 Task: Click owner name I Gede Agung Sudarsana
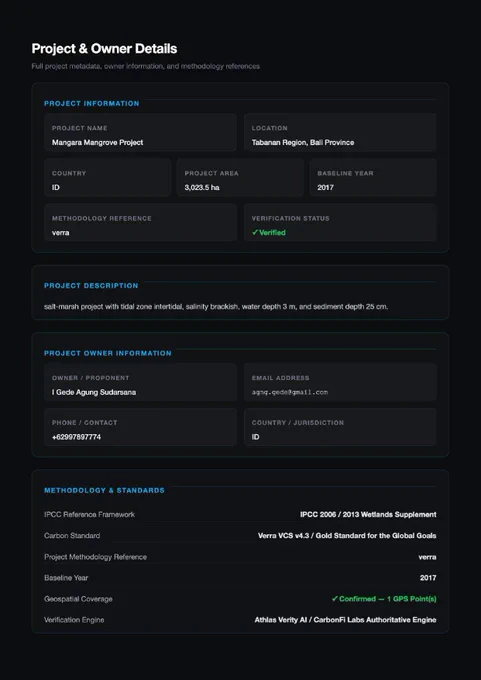pos(94,392)
